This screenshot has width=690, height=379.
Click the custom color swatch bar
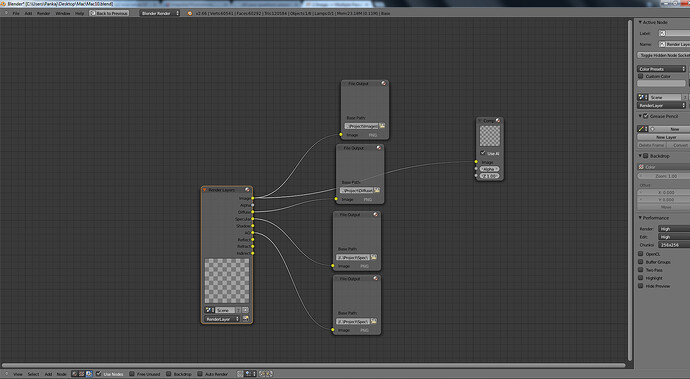pos(661,83)
